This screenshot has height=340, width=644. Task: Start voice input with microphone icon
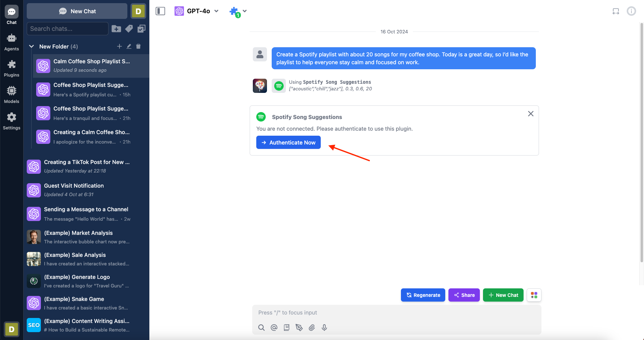point(324,328)
